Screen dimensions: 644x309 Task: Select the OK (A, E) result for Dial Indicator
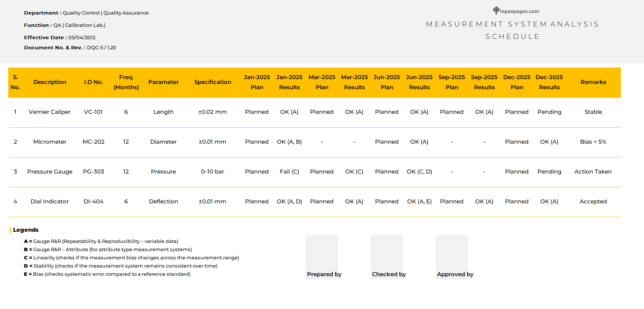coord(419,202)
